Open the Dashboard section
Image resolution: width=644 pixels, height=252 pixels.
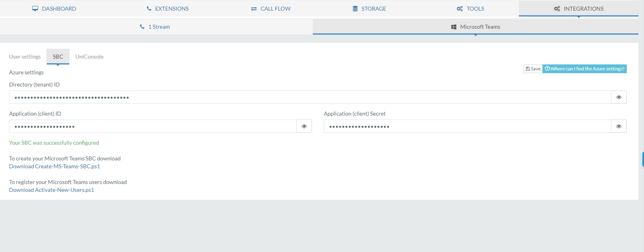pos(54,9)
